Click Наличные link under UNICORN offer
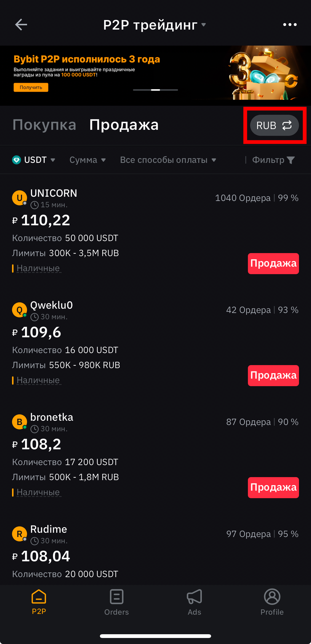Screen dimensions: 311x644 (x=38, y=268)
